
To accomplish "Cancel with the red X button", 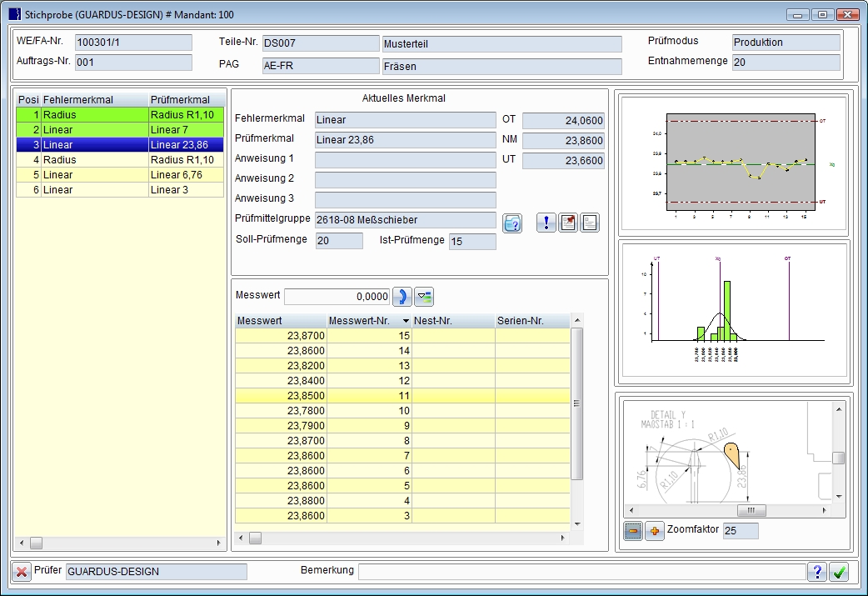I will tap(22, 572).
